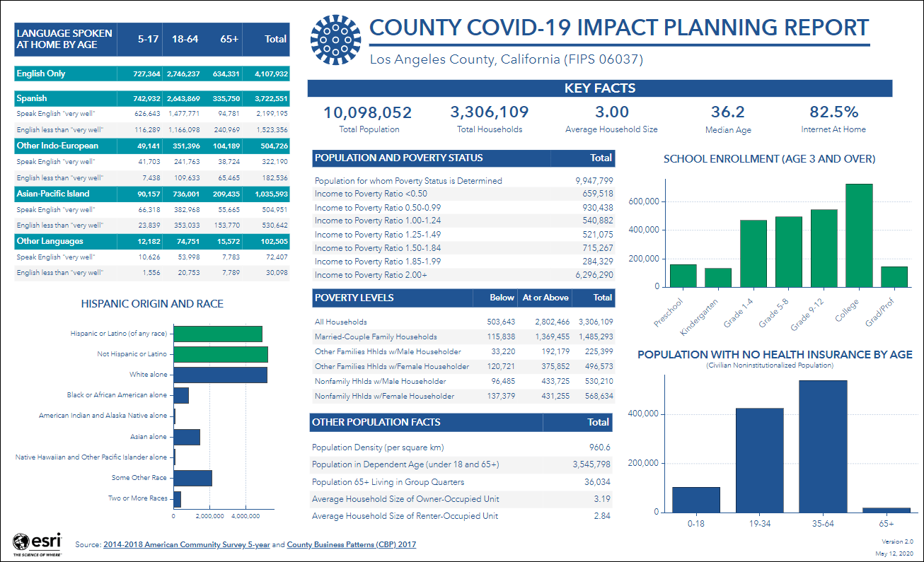The image size is (924, 562).
Task: Click the Esri logo
Action: click(x=39, y=544)
